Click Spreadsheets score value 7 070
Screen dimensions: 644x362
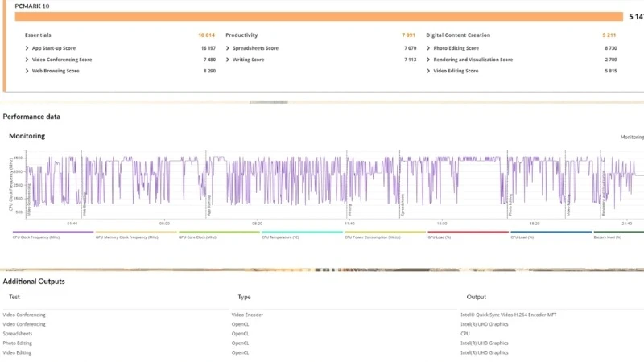(x=410, y=48)
